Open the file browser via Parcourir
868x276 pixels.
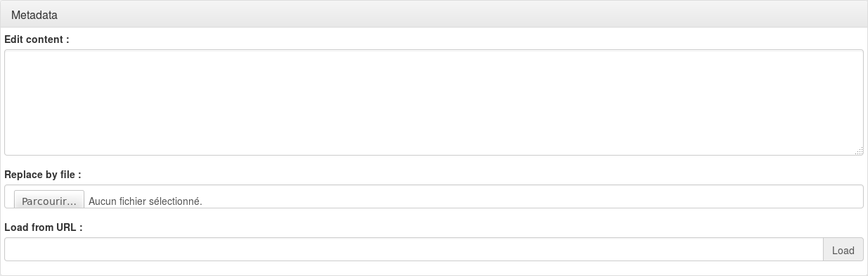point(49,201)
